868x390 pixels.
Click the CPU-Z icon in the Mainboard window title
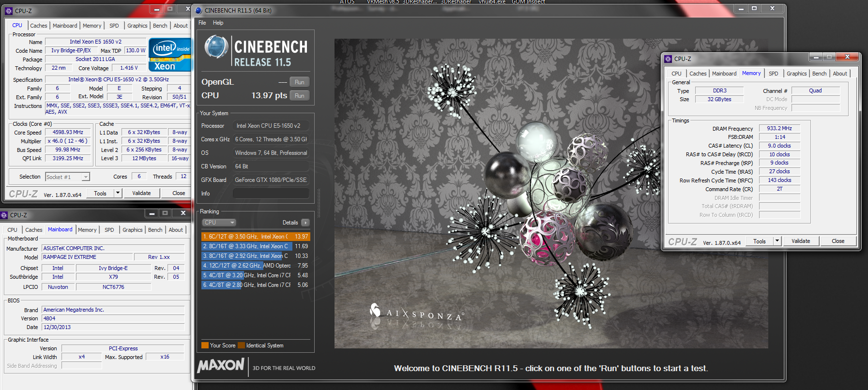(x=4, y=215)
